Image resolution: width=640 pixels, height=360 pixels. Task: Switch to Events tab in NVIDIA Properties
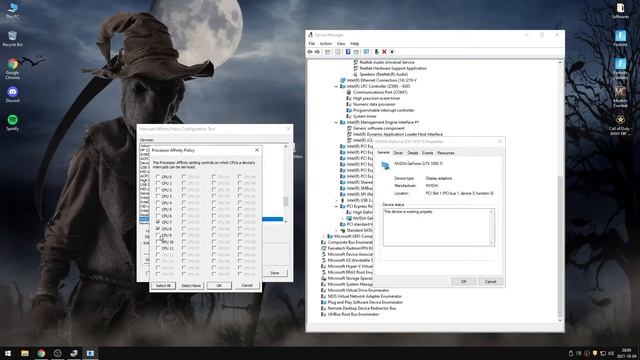pos(427,153)
